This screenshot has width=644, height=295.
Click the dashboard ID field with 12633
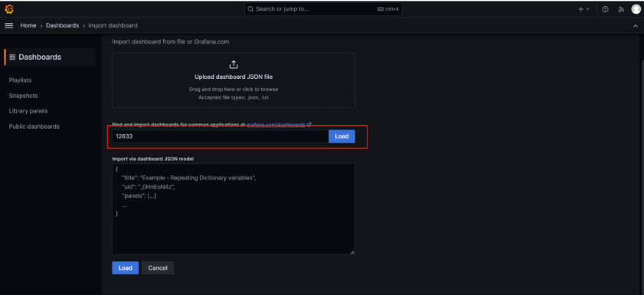click(x=220, y=136)
